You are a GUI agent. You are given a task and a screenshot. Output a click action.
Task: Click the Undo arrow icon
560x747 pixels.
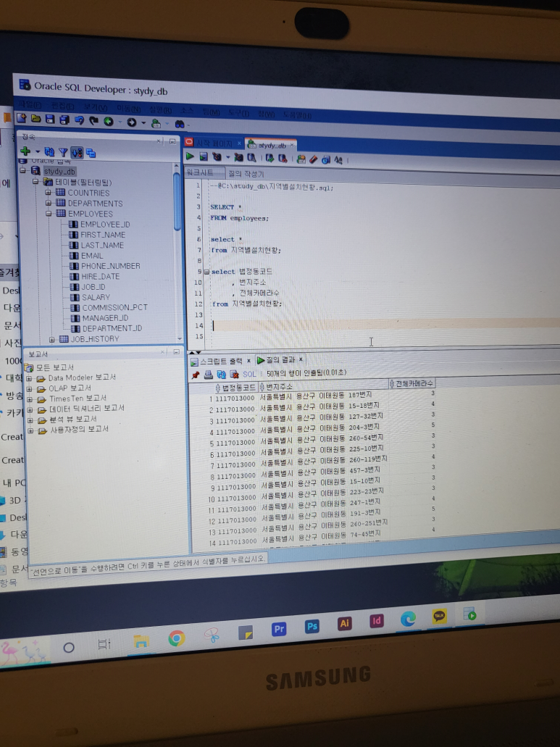tap(79, 120)
